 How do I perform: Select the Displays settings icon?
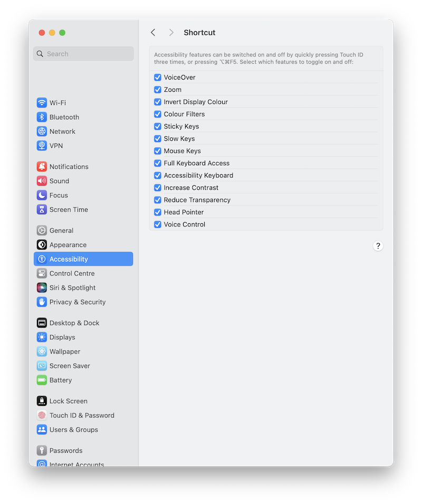(x=42, y=337)
